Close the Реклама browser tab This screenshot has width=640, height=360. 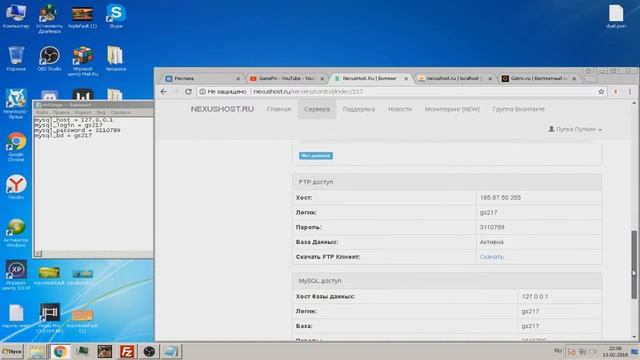[238, 78]
